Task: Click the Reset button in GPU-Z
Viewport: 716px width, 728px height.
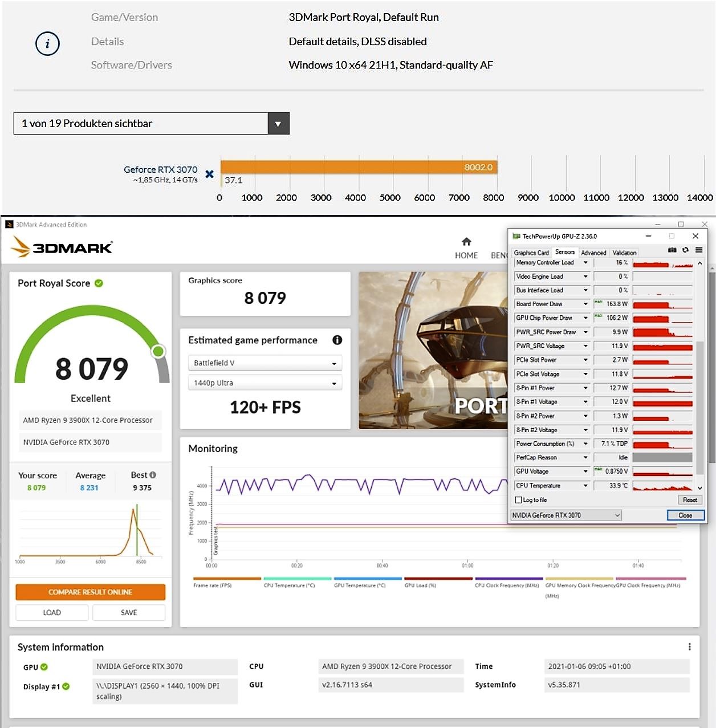Action: pyautogui.click(x=690, y=500)
